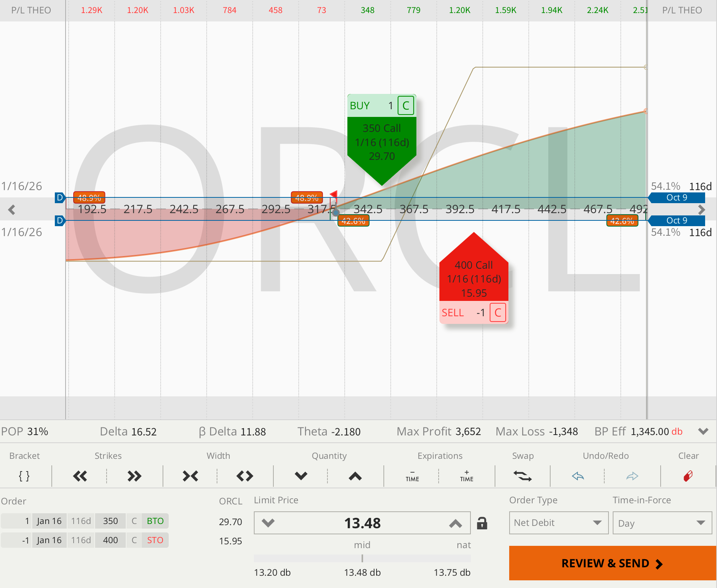Edit quantity -1 on the 400 leg

click(16, 540)
